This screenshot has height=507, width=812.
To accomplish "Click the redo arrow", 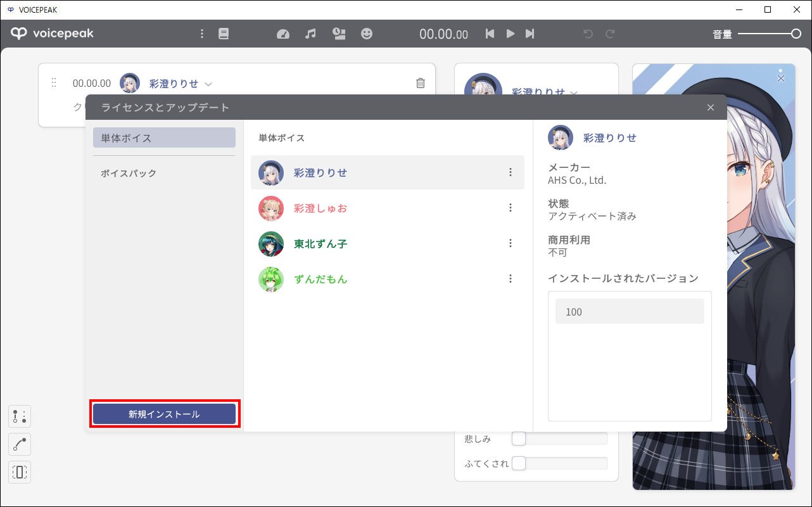I will [x=611, y=34].
